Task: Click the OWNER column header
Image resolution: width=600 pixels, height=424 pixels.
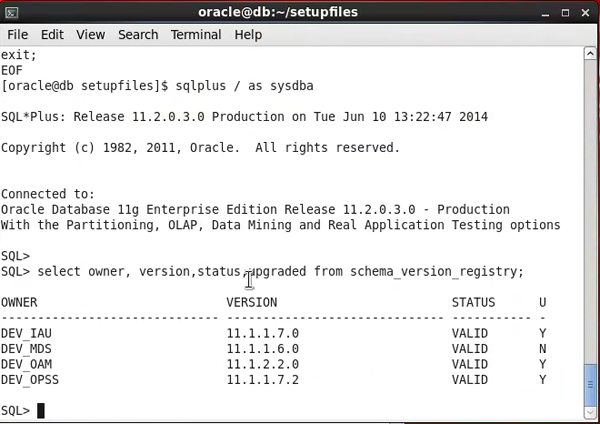Action: pyautogui.click(x=19, y=302)
